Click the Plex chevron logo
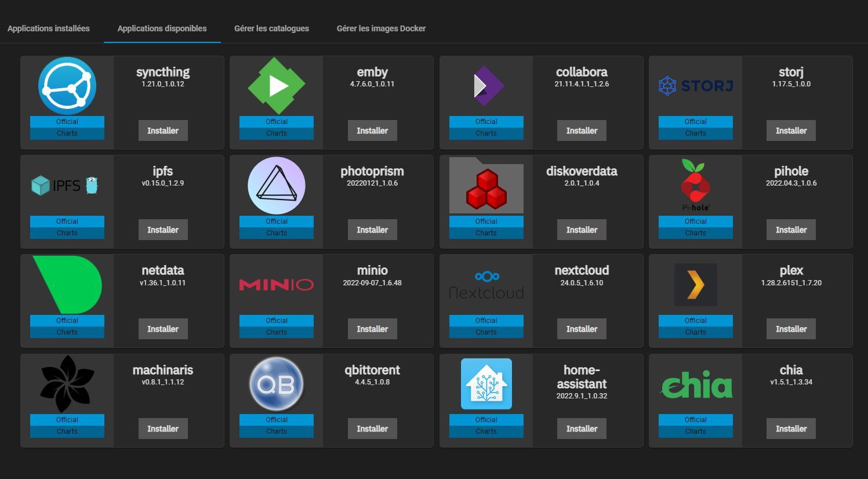 click(696, 285)
